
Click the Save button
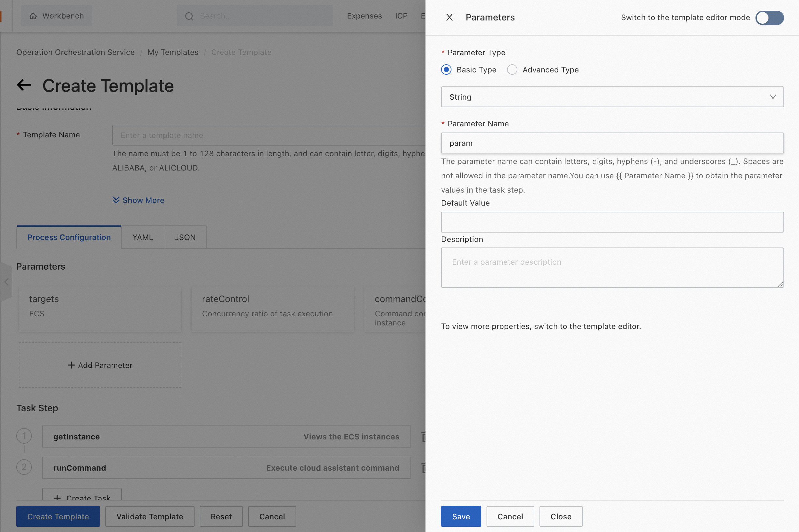[461, 516]
